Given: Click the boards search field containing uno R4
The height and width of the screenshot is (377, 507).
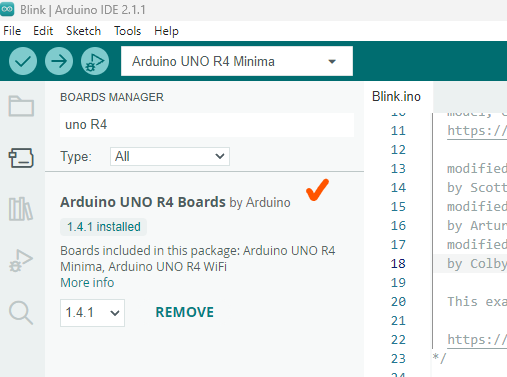Looking at the screenshot, I should pyautogui.click(x=207, y=125).
